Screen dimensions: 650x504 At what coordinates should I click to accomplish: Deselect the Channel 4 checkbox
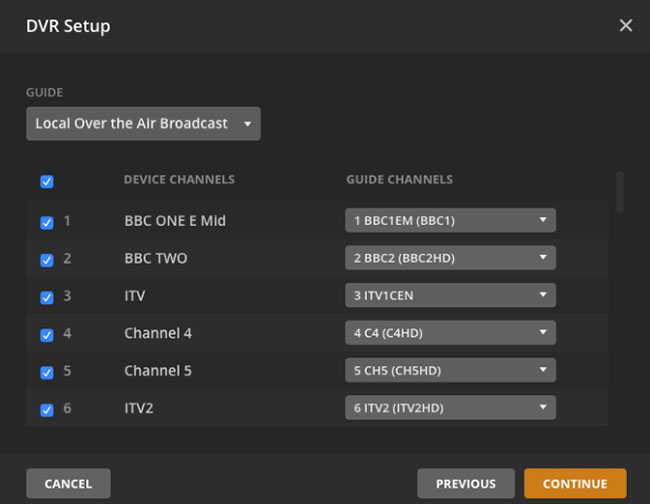point(47,335)
